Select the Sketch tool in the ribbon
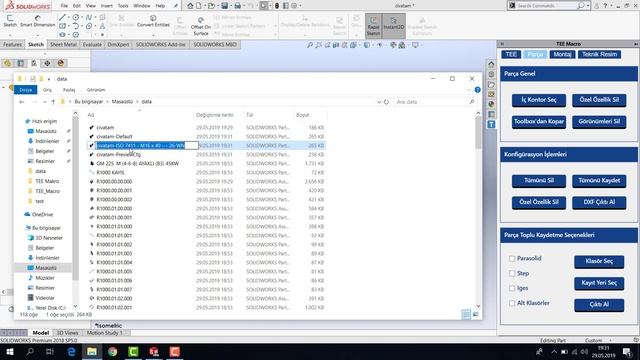 (10, 21)
